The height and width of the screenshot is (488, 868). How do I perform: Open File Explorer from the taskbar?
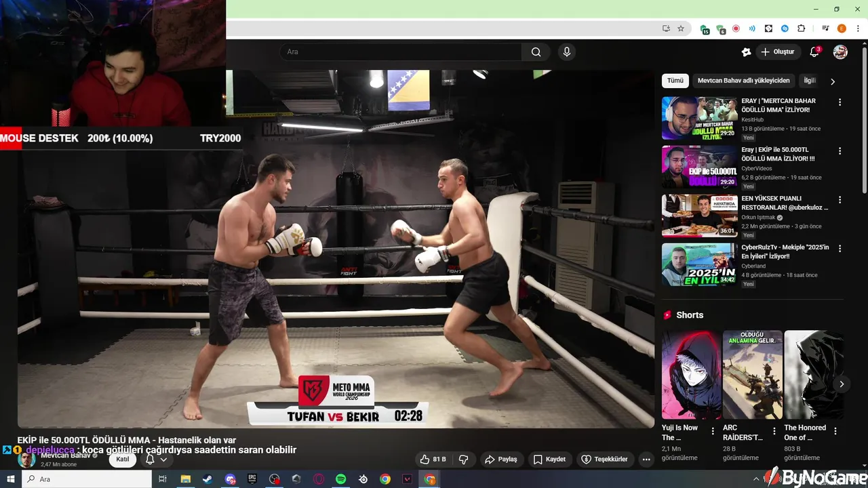[x=185, y=479]
